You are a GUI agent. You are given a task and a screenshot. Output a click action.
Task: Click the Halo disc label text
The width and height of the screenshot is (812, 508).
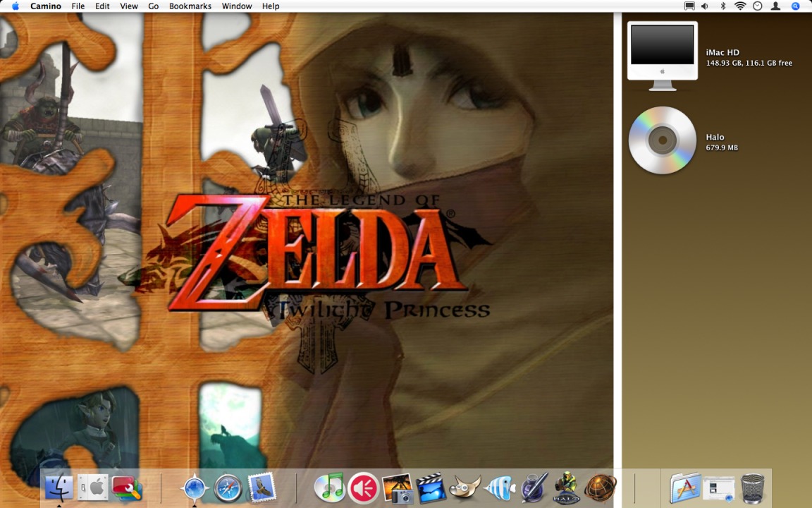[715, 138]
